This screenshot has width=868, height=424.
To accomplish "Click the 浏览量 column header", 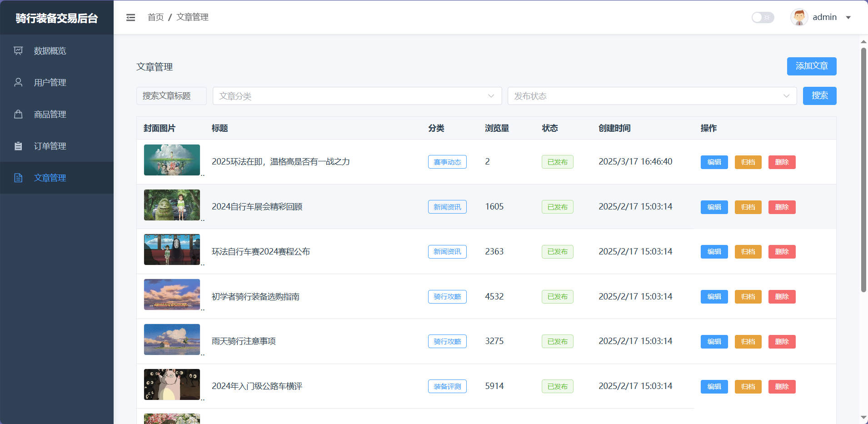I will (497, 128).
